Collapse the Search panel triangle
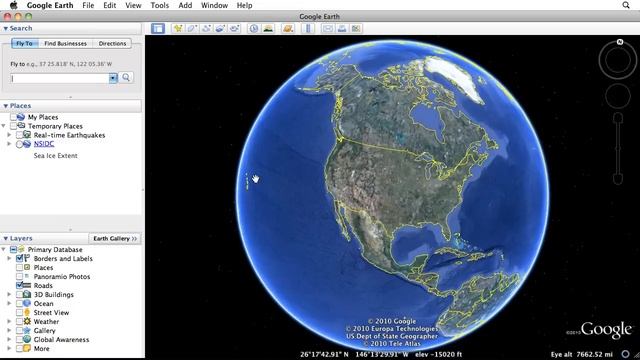The width and height of the screenshot is (640, 360). (5, 29)
